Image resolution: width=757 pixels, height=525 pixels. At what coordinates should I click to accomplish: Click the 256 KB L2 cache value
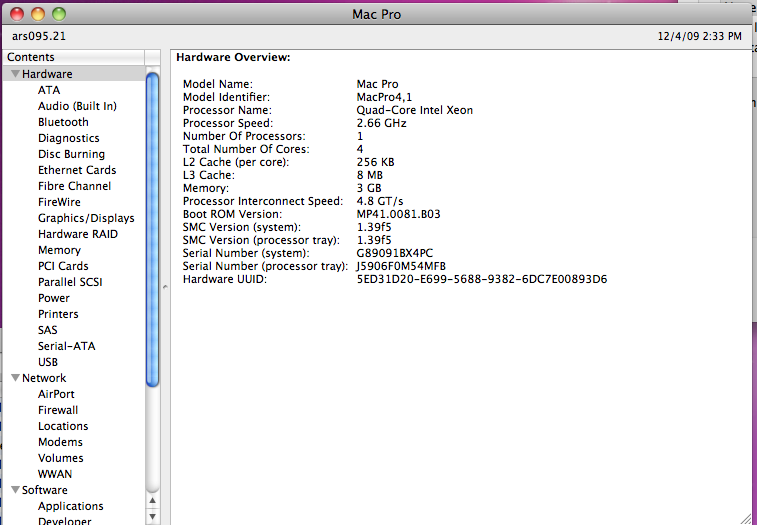click(x=375, y=162)
